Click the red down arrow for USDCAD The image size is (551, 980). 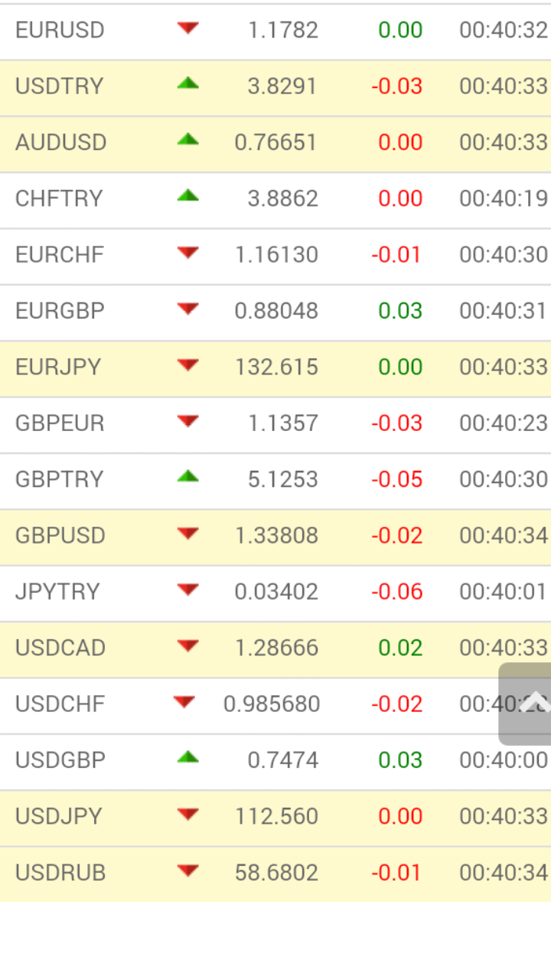pyautogui.click(x=187, y=646)
